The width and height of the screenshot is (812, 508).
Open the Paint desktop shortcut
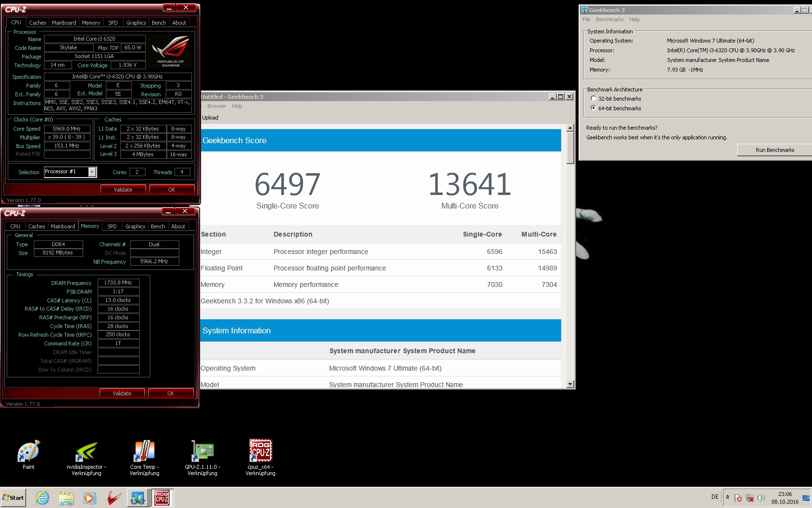(29, 455)
